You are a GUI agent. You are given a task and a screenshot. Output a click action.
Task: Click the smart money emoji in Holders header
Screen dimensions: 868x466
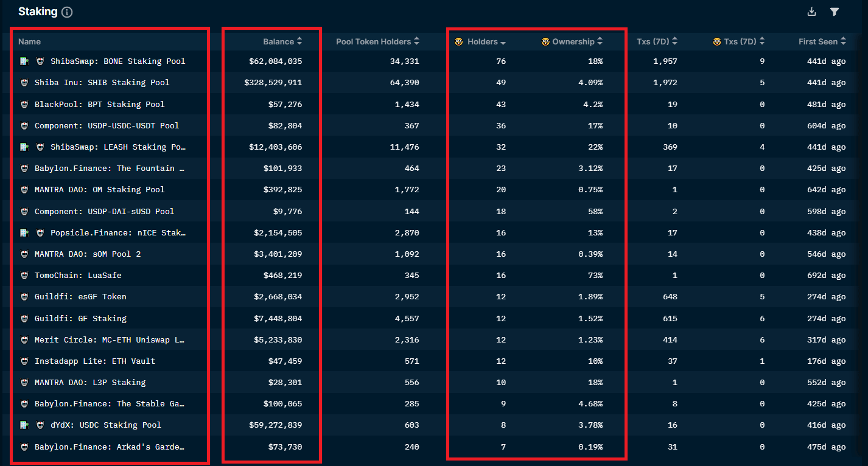459,41
